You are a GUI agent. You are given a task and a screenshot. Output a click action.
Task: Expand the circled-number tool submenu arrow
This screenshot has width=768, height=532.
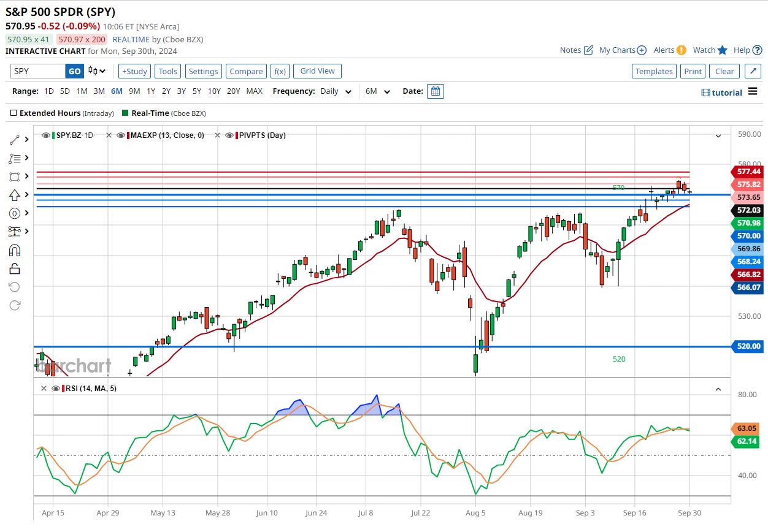pos(26,213)
